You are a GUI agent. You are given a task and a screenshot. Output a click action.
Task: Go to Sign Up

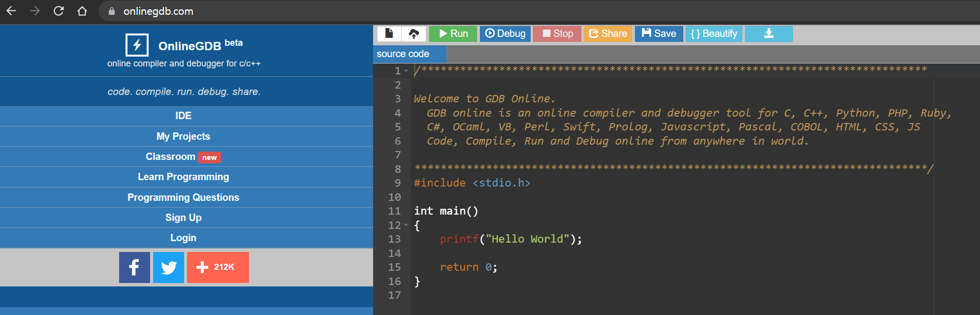pyautogui.click(x=183, y=218)
